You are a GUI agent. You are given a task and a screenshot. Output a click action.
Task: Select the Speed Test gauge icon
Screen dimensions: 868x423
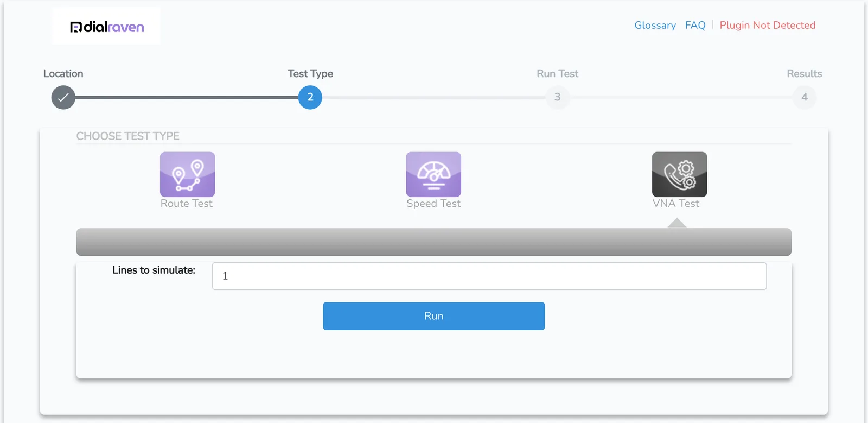pyautogui.click(x=433, y=174)
